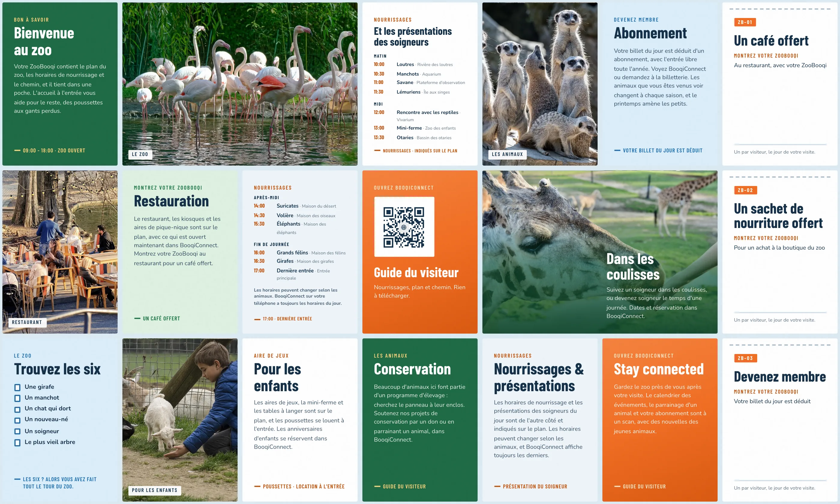Select the 13:30 Otaries schedule row
The height and width of the screenshot is (504, 840).
420,137
